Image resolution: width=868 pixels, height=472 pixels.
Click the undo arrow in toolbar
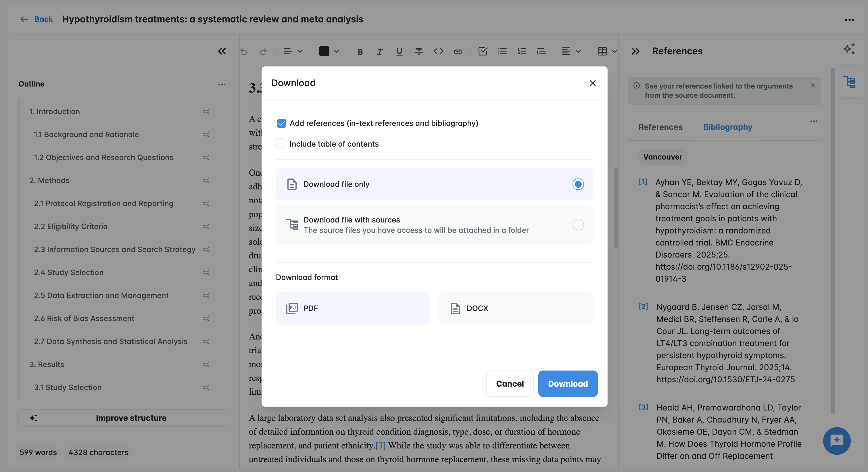pyautogui.click(x=244, y=51)
